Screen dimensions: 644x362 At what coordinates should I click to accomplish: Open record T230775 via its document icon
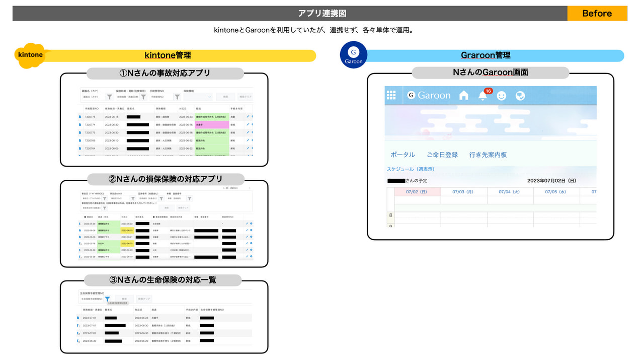tap(79, 116)
